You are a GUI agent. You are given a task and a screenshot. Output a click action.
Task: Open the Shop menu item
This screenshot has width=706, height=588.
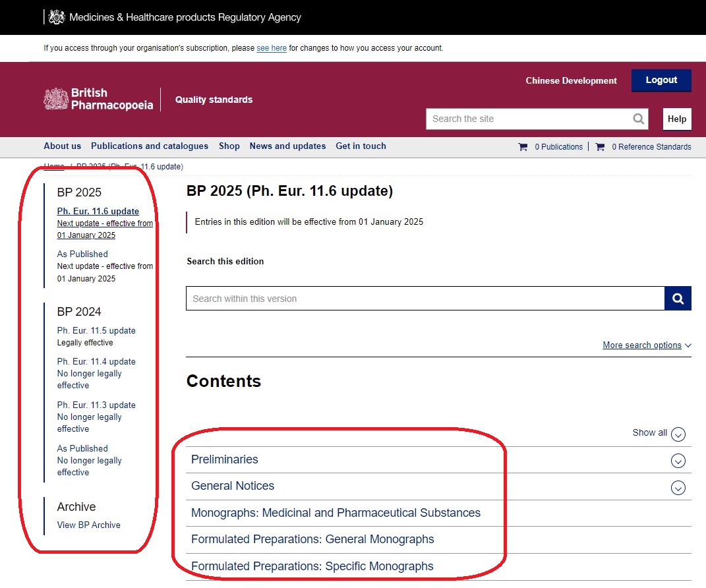pos(229,146)
